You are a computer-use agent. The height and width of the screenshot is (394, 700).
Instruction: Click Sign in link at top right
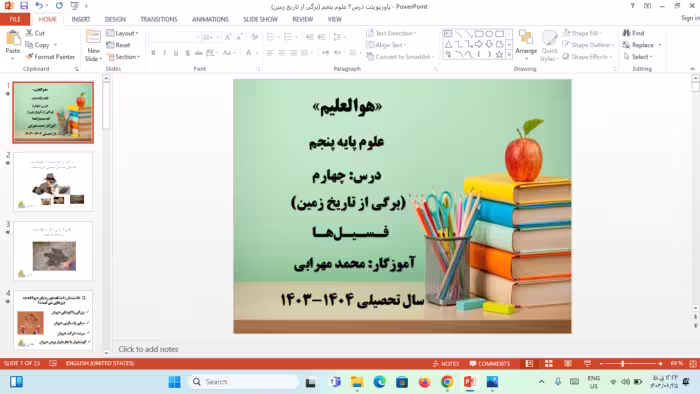(690, 18)
